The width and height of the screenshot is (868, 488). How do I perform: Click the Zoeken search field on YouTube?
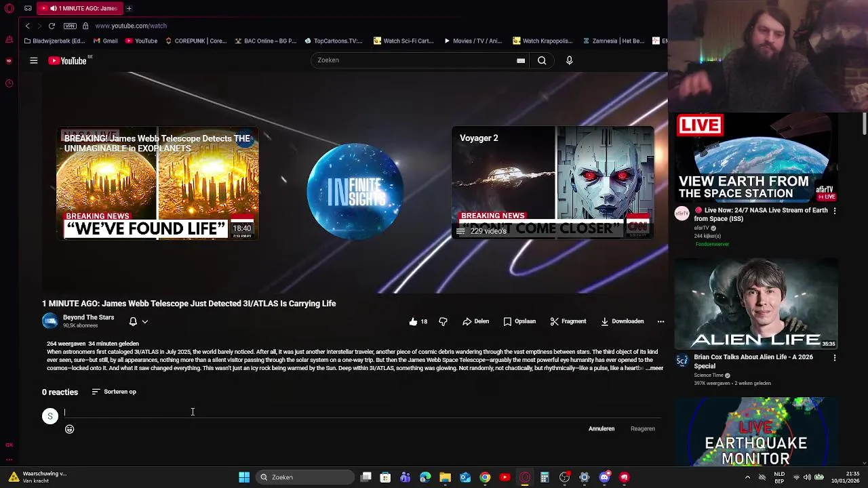click(x=414, y=60)
